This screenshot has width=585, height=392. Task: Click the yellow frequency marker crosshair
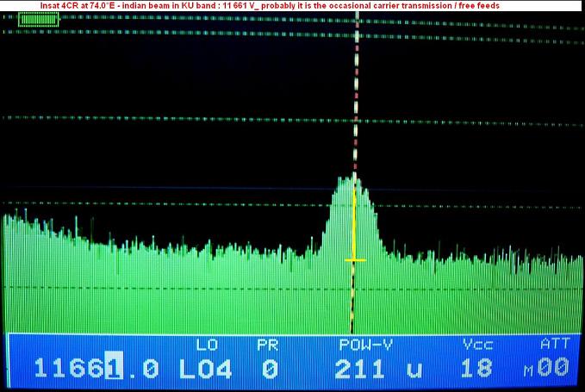355,260
